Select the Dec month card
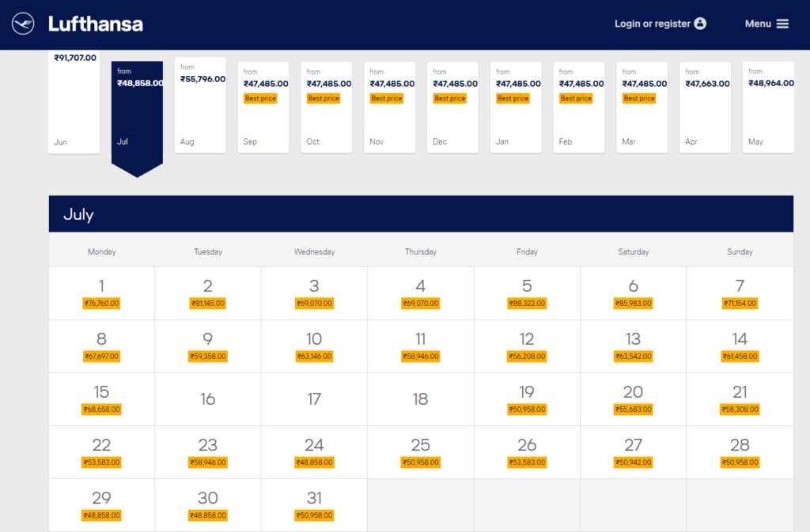810x532 pixels. [x=452, y=108]
